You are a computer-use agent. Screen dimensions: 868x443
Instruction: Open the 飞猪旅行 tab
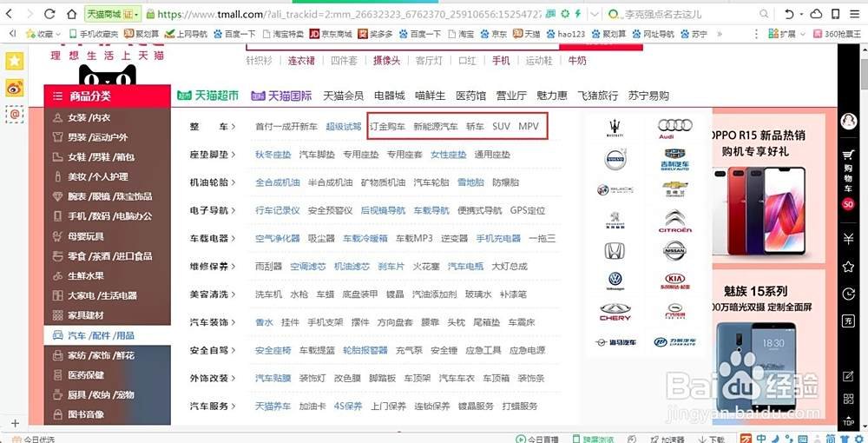pos(597,96)
